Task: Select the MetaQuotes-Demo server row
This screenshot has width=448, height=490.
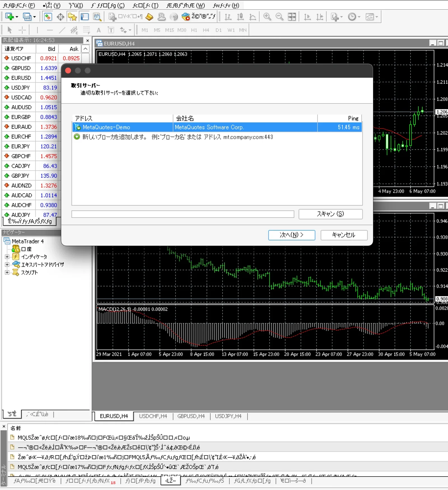Action: click(x=217, y=127)
